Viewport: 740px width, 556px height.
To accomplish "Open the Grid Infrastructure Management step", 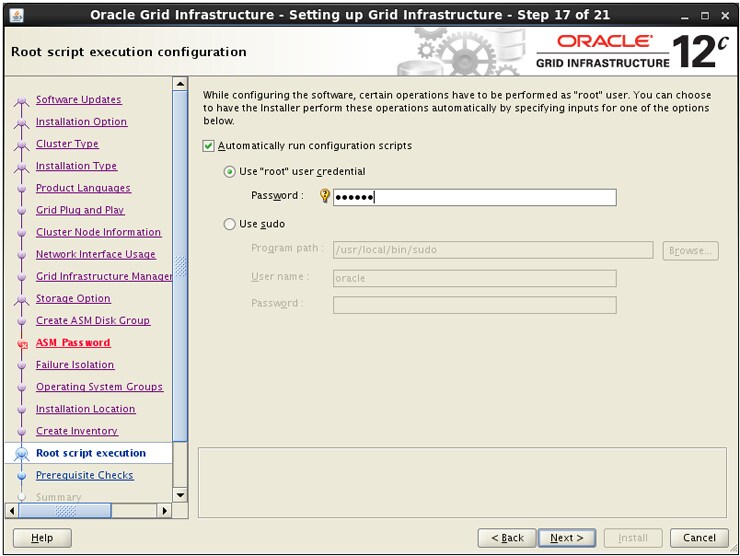I will pyautogui.click(x=104, y=277).
